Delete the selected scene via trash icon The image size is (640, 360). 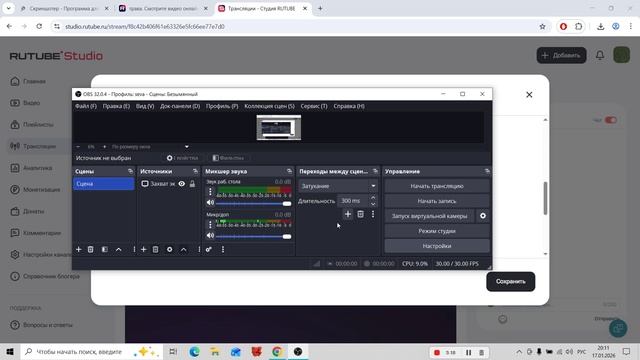pyautogui.click(x=91, y=249)
